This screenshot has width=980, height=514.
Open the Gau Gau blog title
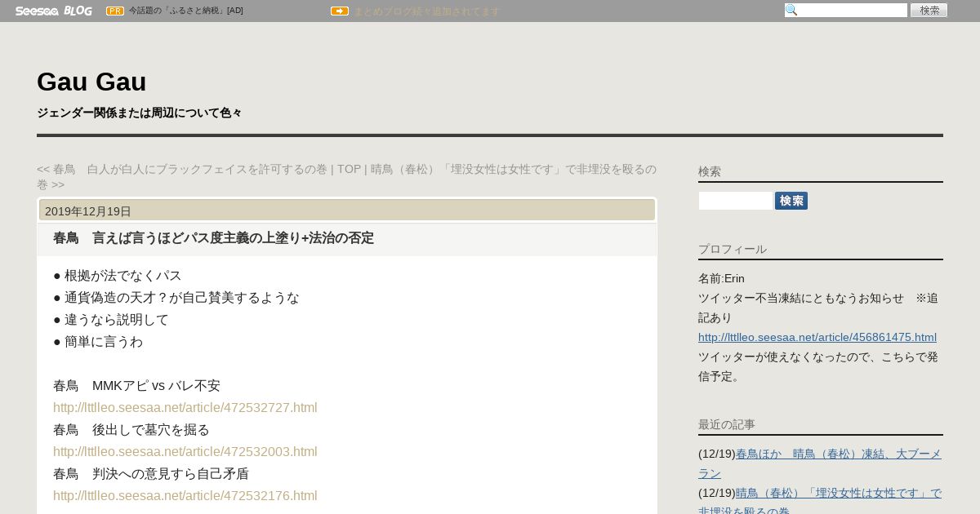click(x=91, y=82)
